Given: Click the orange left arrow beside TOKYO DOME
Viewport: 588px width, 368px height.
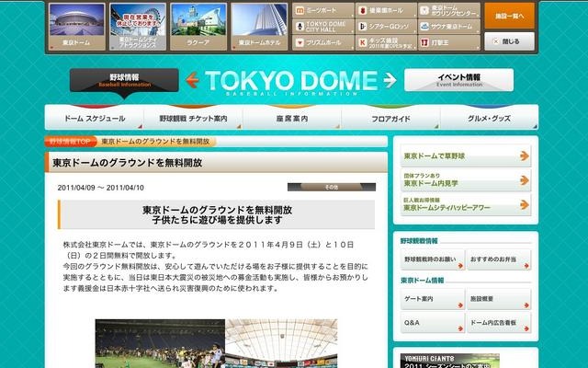Looking at the screenshot, I should pyautogui.click(x=192, y=80).
